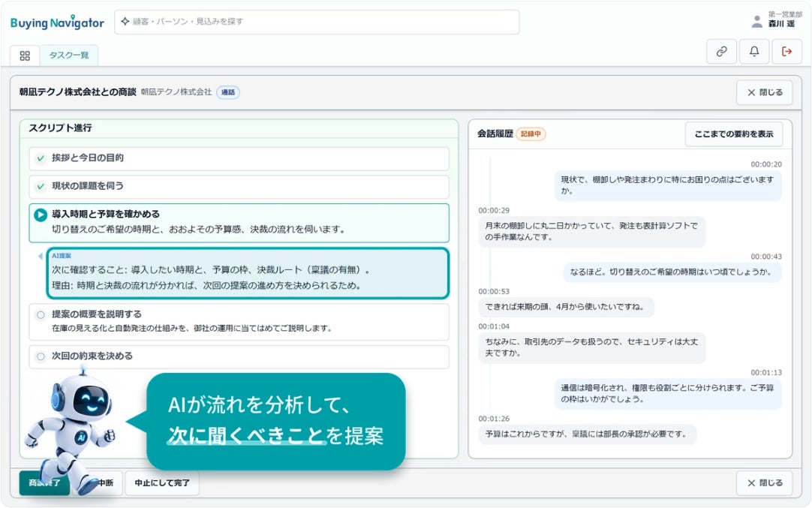Click the 記録中 recording badge
This screenshot has height=508, width=812.
[531, 134]
